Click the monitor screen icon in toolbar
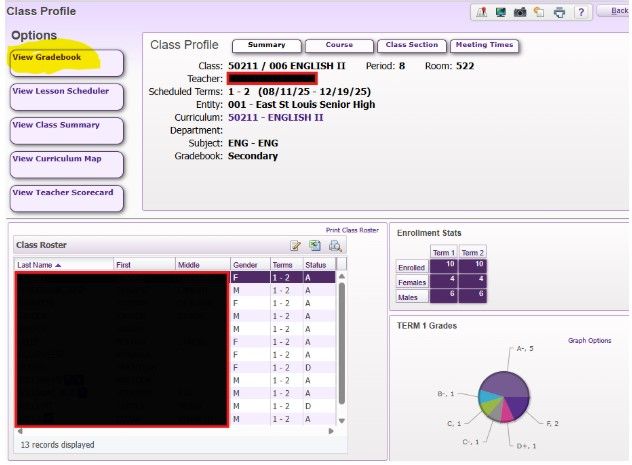 500,12
